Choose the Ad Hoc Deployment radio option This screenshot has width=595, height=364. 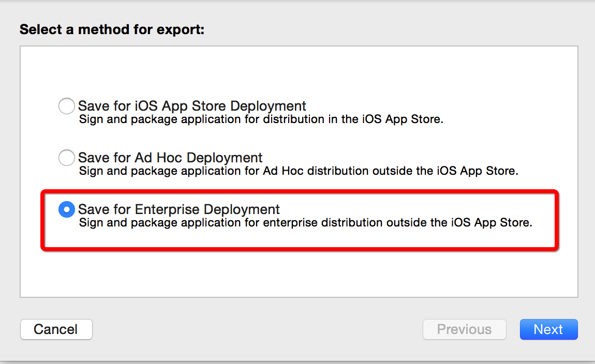coord(66,157)
